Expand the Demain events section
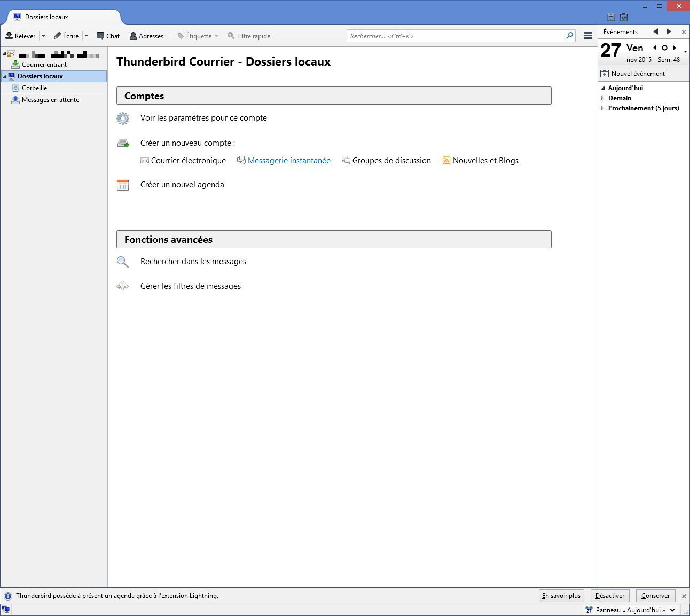Screen dimensions: 690x616 tap(603, 98)
